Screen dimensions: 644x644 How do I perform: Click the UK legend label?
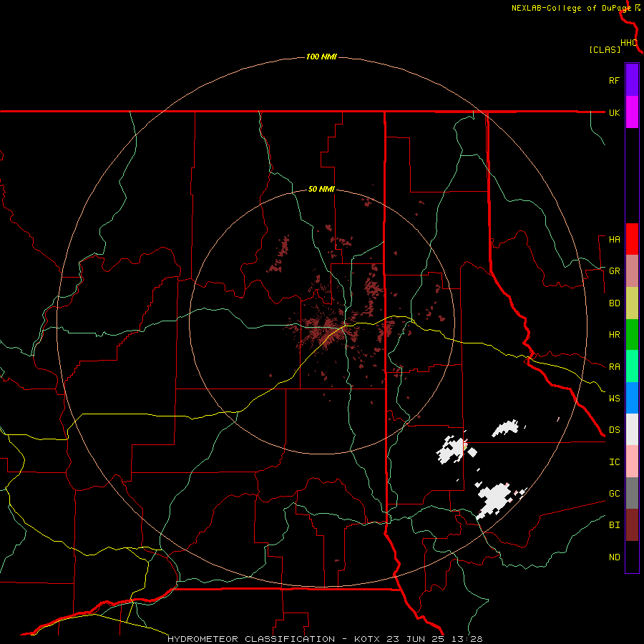click(614, 112)
